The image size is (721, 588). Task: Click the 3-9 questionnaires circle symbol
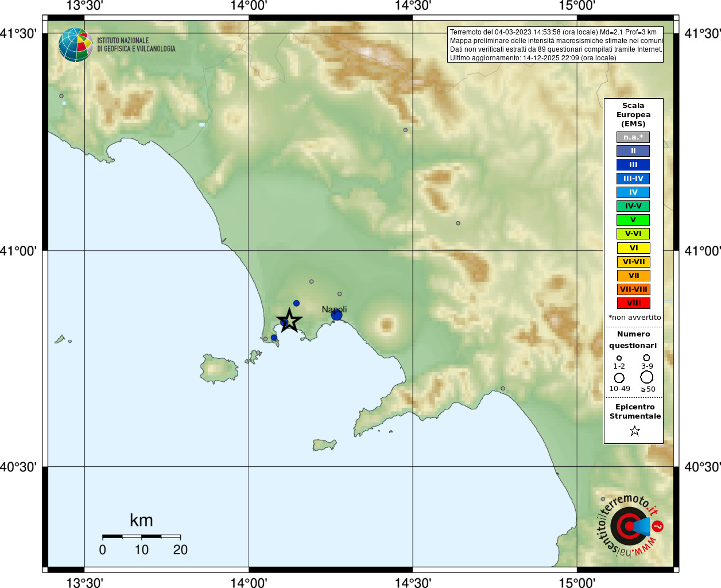pos(646,358)
